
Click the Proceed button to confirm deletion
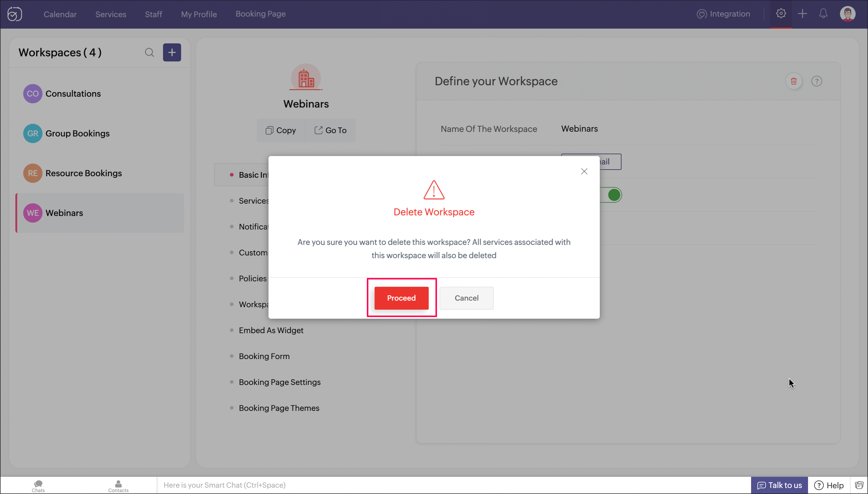point(401,298)
